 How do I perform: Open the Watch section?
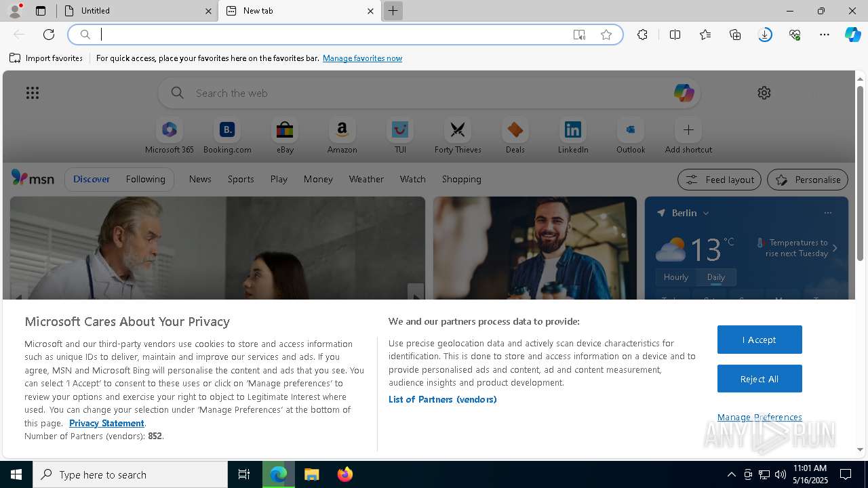click(x=413, y=179)
